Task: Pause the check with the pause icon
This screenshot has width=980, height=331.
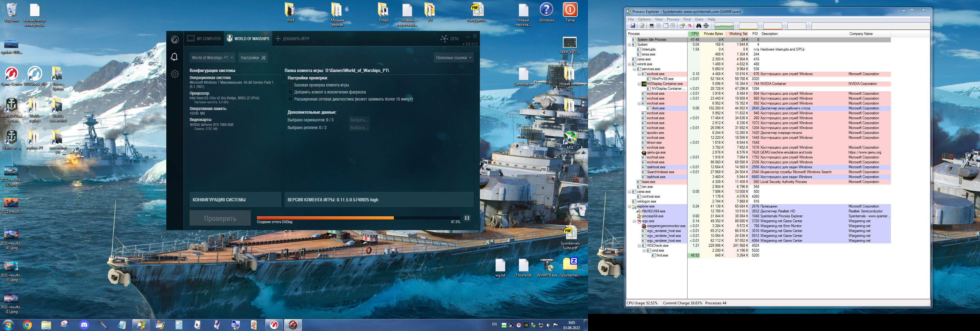Action: coord(467,218)
